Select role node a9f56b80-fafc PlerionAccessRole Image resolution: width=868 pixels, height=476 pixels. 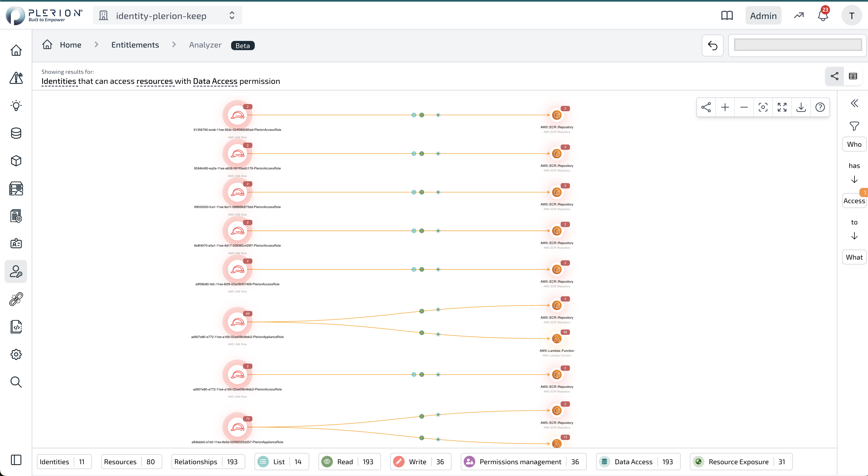[237, 269]
